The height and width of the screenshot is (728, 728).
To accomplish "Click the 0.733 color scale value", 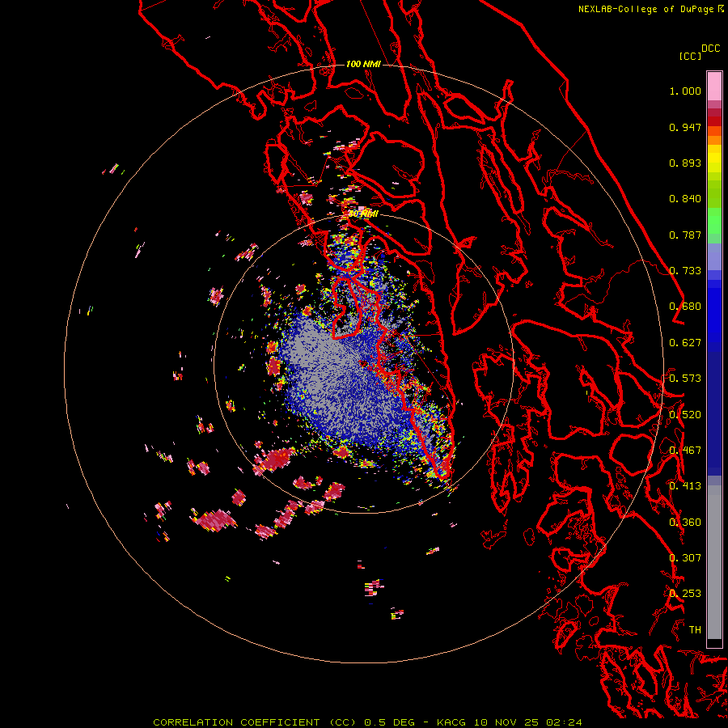I will pyautogui.click(x=685, y=271).
